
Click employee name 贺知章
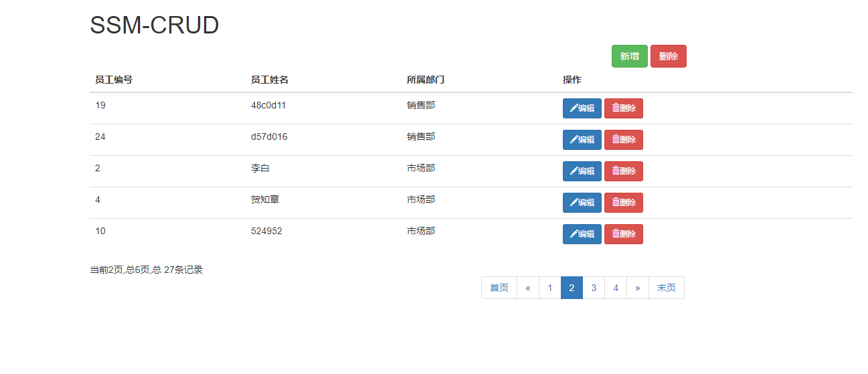[265, 199]
